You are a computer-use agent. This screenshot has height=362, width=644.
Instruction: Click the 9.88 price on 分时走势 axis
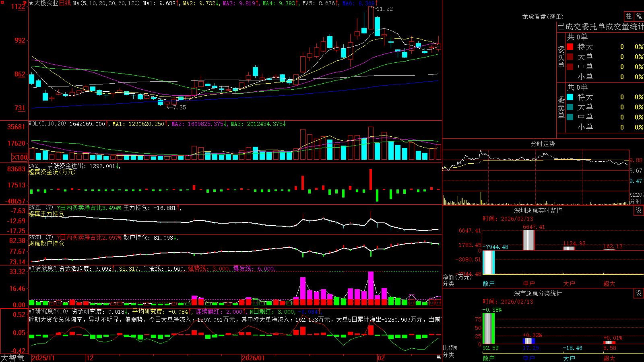coord(636,160)
